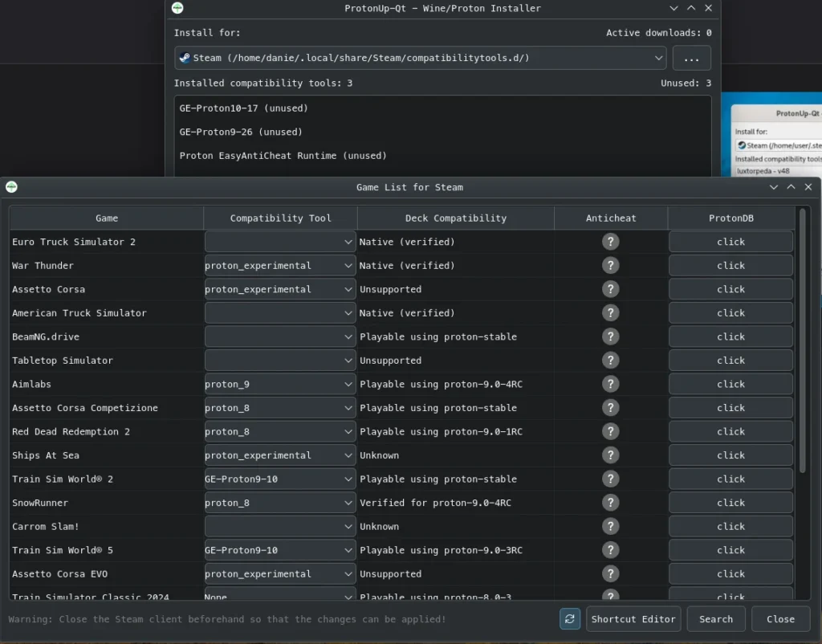
Task: Open compatibility tool dropdown for Euro Truck Simulator 2
Action: 280,242
